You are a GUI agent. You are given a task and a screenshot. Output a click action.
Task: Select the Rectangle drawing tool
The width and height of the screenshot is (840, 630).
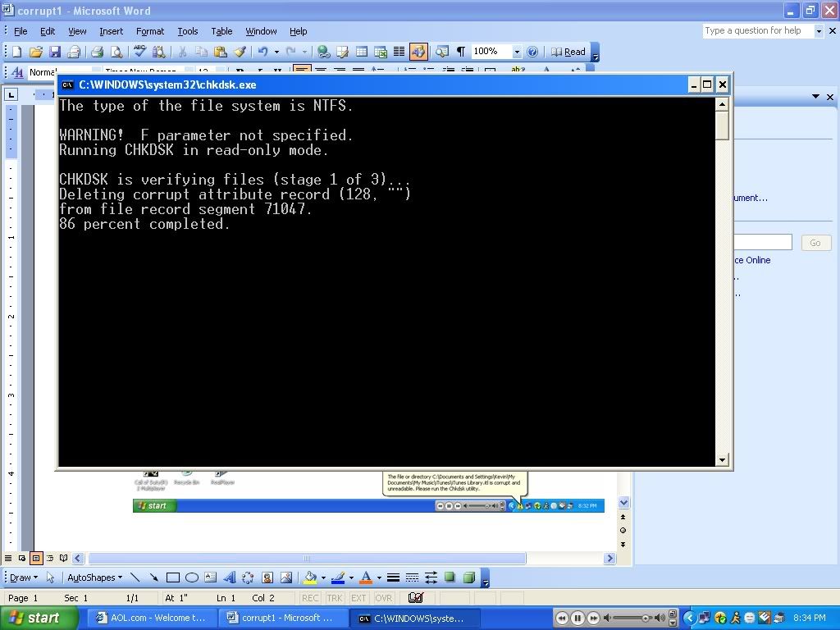(x=173, y=577)
